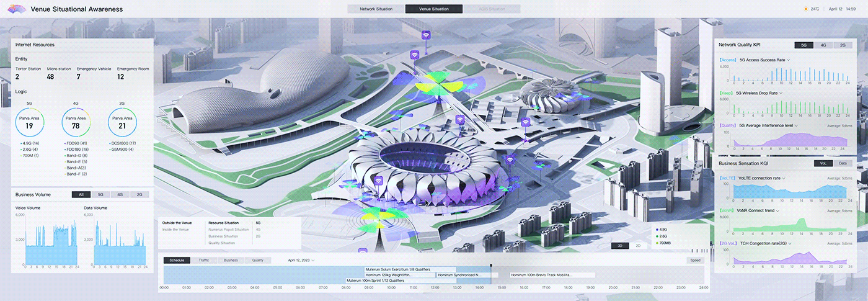The height and width of the screenshot is (301, 868).
Task: Select All filter in Business Volume
Action: (x=81, y=194)
